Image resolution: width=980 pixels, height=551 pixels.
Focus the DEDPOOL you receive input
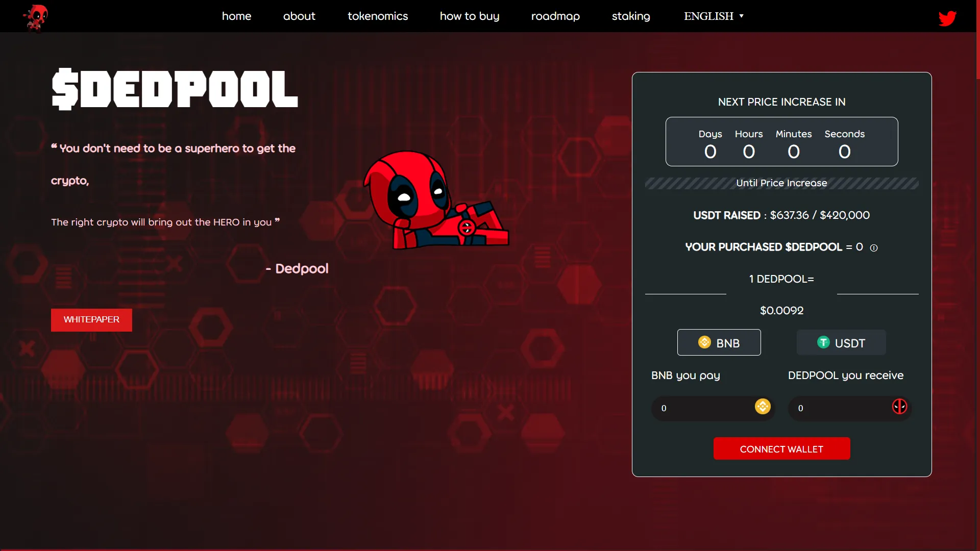coord(850,408)
